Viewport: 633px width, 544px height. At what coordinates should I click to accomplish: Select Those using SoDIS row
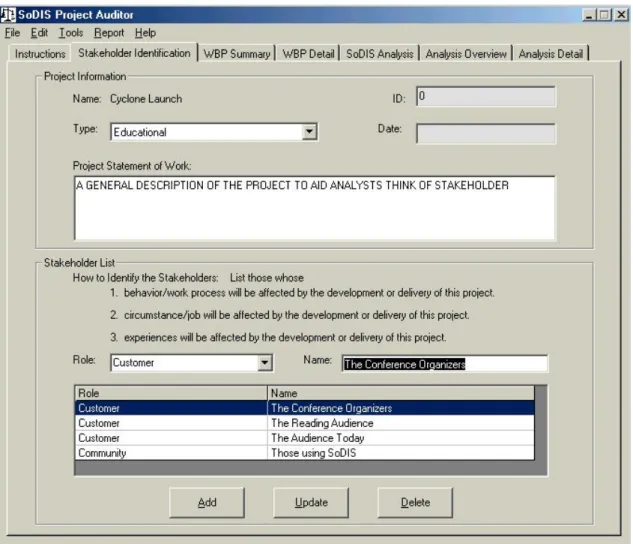305,453
